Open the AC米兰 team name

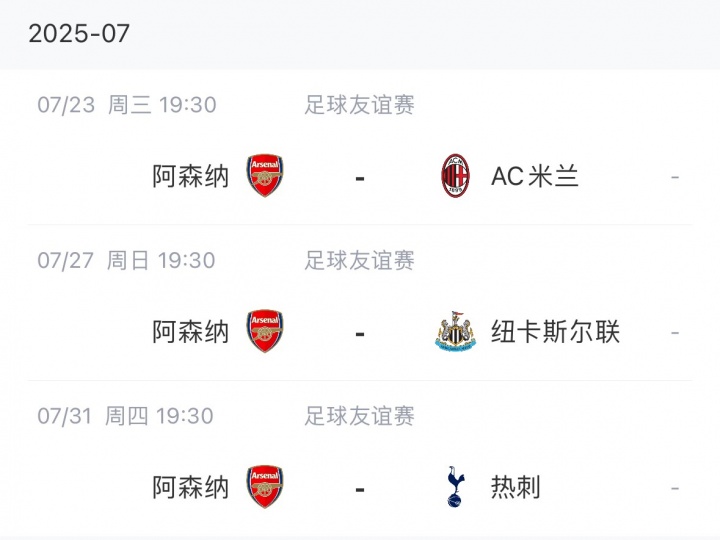535,177
